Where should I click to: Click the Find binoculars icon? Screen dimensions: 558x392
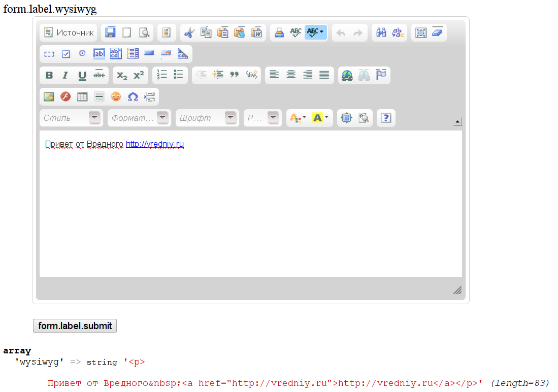(x=381, y=33)
